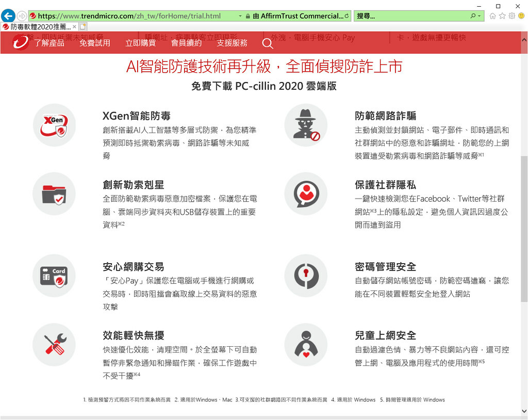Select 立即購買 in the navigation bar
Viewport: 528px width, 420px height.
point(140,43)
